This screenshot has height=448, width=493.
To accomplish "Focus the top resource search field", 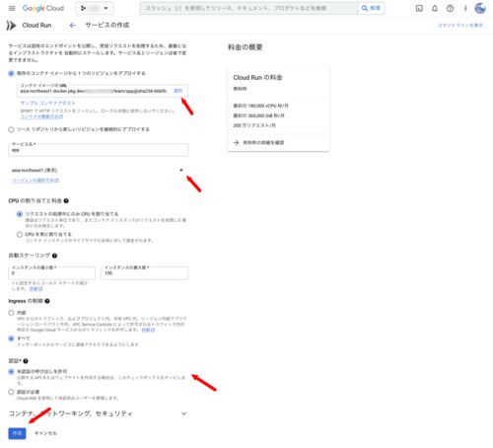I will coord(248,8).
